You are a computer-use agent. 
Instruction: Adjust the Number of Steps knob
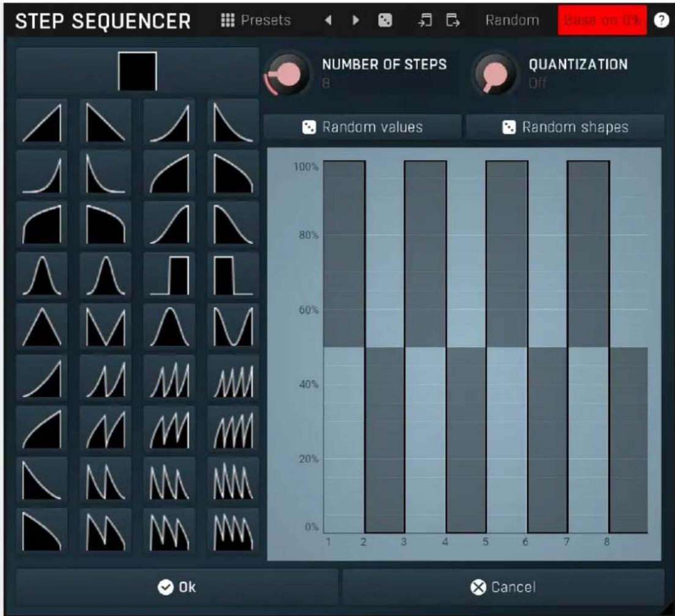click(x=288, y=74)
